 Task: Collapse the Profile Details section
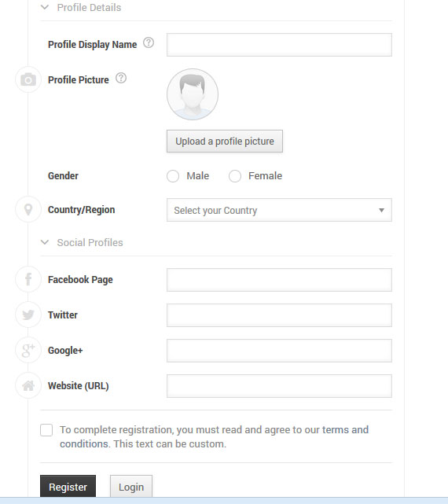coord(45,7)
